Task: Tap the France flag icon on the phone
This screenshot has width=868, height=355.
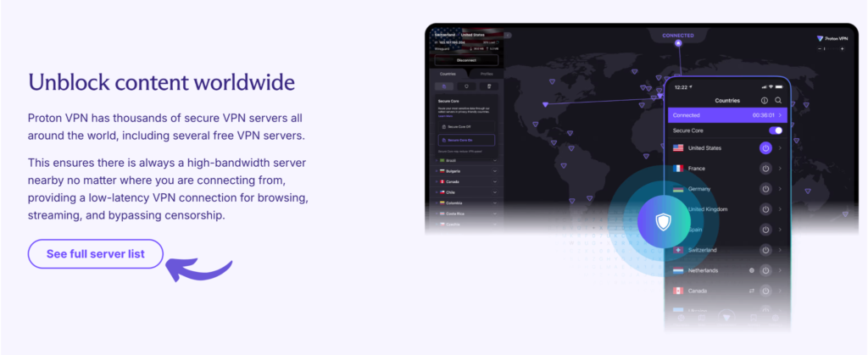Action: click(677, 168)
